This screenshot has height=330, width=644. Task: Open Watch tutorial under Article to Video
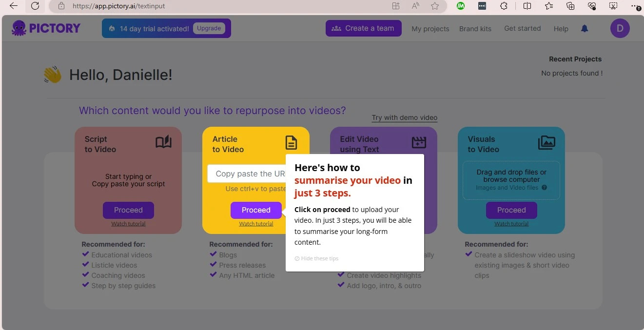tap(256, 224)
